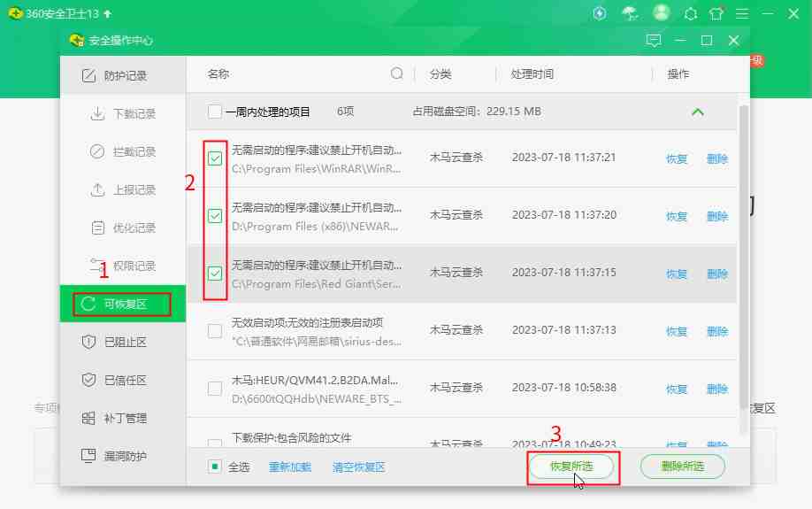The width and height of the screenshot is (812, 509).
Task: Click the 可恢复区 refresh icon
Action: [88, 304]
